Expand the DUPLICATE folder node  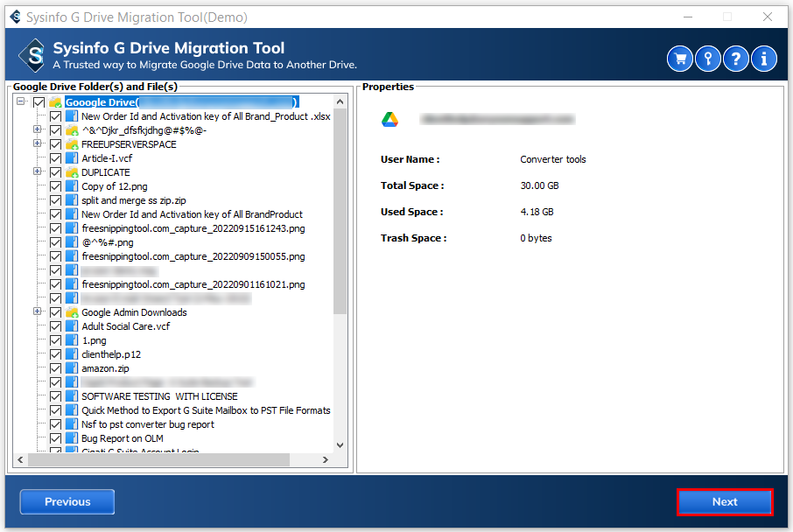click(38, 172)
